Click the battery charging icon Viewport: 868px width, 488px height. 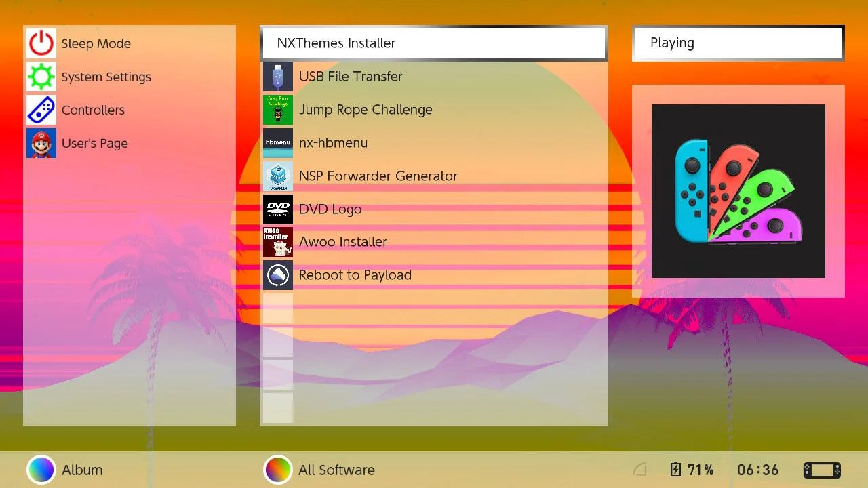coord(675,470)
